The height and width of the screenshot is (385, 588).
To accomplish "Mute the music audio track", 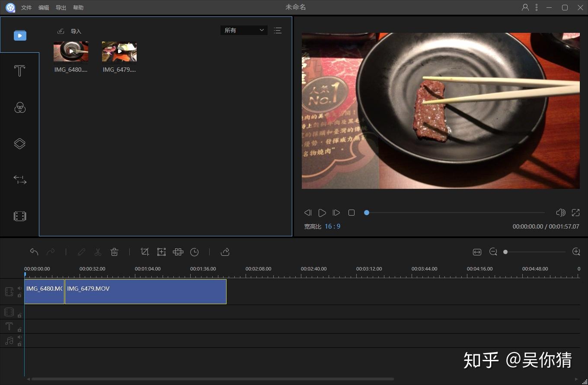I will tap(19, 337).
